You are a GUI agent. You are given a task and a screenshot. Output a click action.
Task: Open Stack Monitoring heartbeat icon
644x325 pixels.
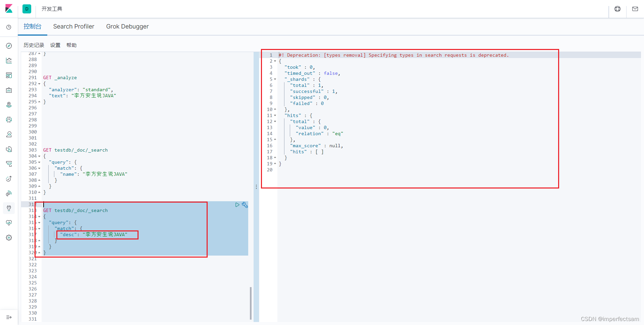pyautogui.click(x=9, y=223)
